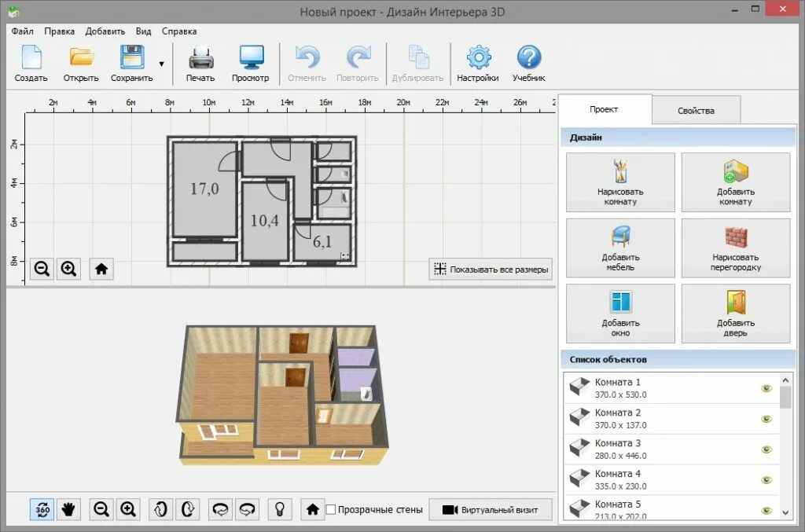Screen dimensions: 805x532
Task: Reset 2D plan view with home icon
Action: click(x=101, y=269)
